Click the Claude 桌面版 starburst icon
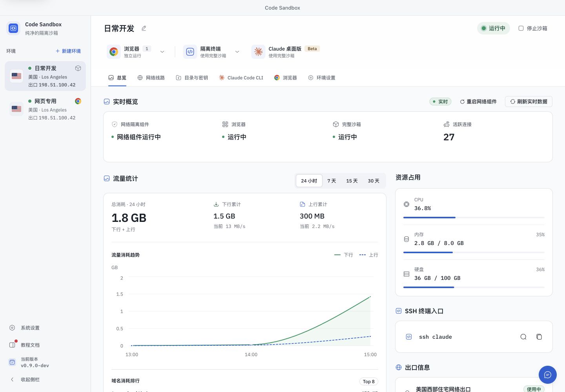The width and height of the screenshot is (565, 392). pos(258,52)
